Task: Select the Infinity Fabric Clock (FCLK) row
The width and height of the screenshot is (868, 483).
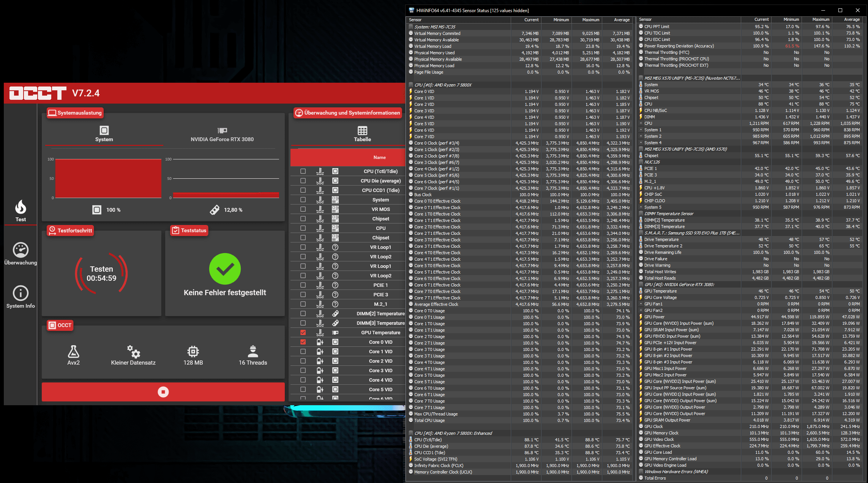Action: (x=520, y=466)
